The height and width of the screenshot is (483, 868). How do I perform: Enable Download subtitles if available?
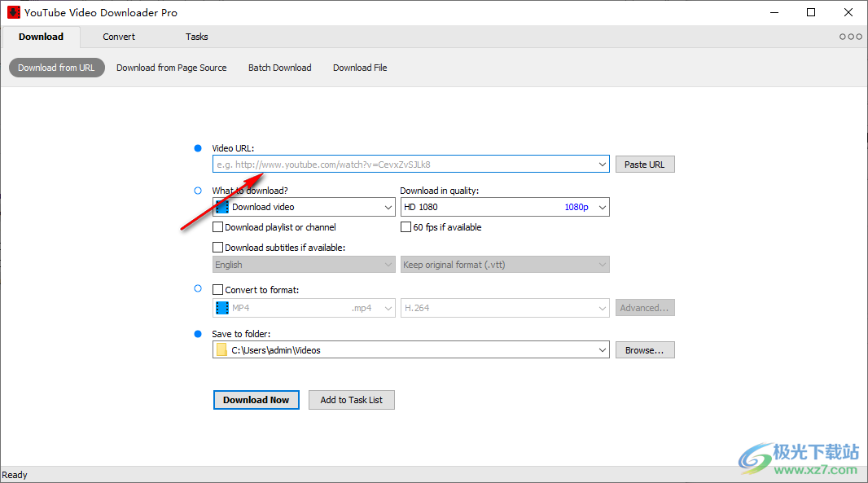218,248
